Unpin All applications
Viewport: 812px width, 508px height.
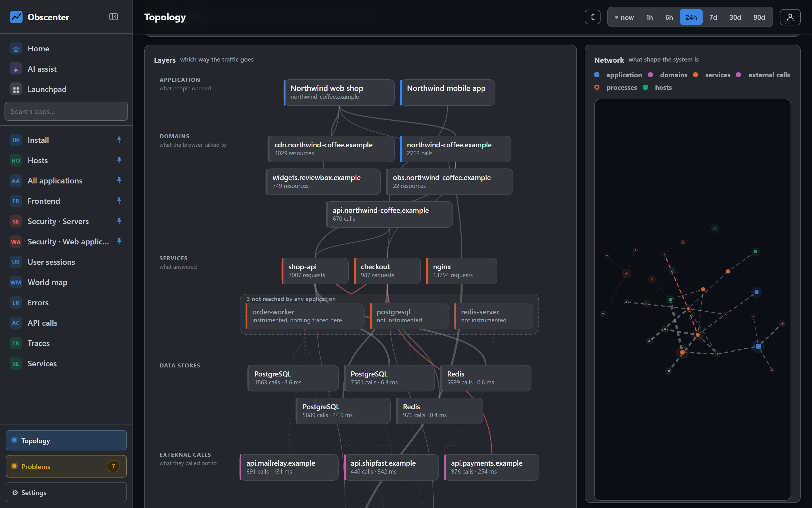pyautogui.click(x=119, y=180)
